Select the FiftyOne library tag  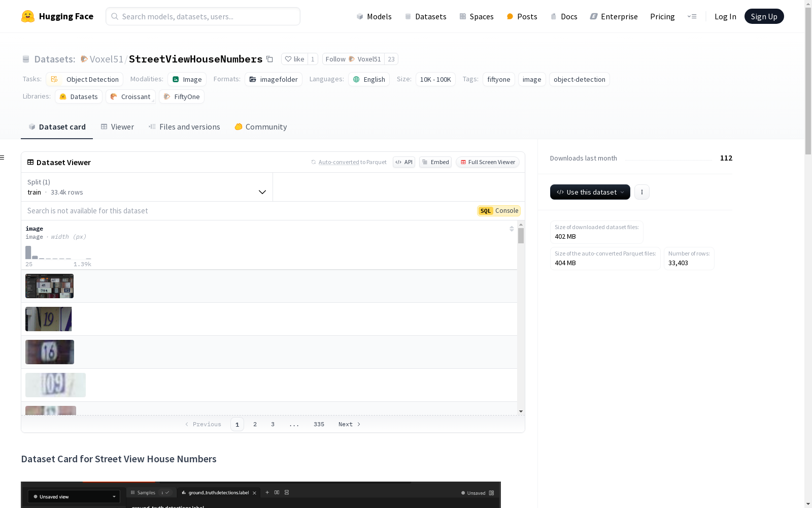[182, 97]
